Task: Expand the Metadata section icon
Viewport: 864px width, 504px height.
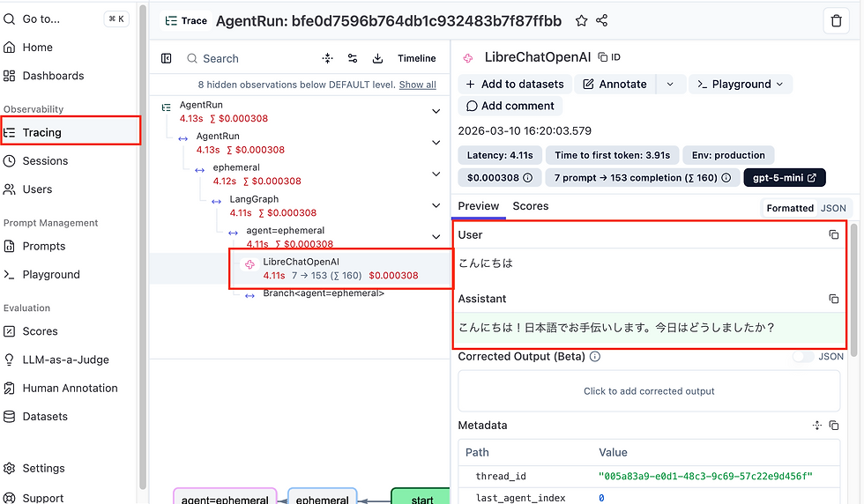Action: 817,426
